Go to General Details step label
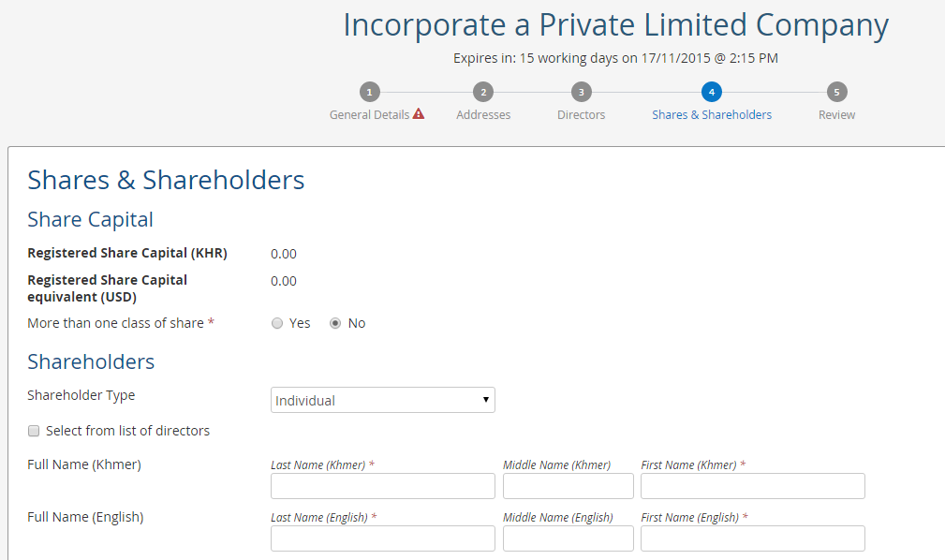945x560 pixels. (x=369, y=114)
